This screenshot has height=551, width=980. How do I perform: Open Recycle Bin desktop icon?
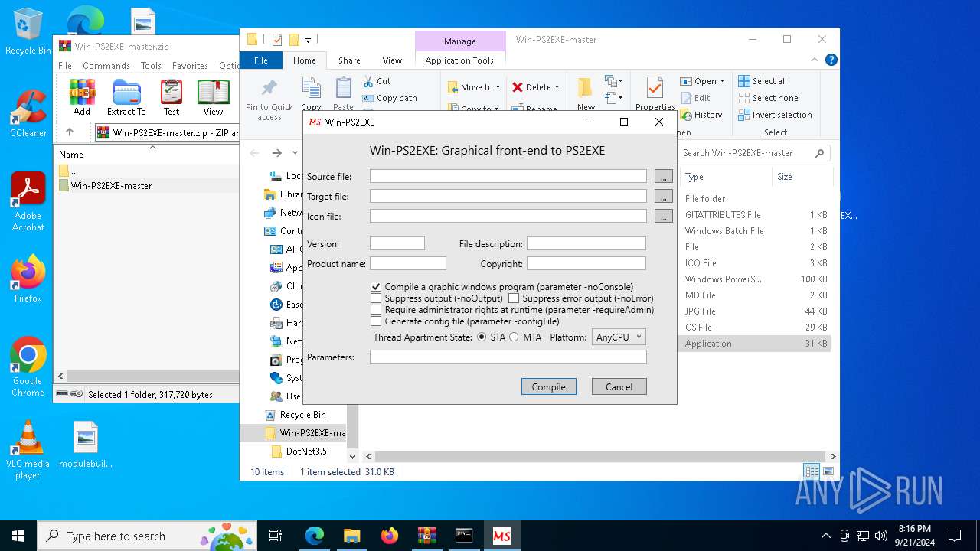(28, 31)
